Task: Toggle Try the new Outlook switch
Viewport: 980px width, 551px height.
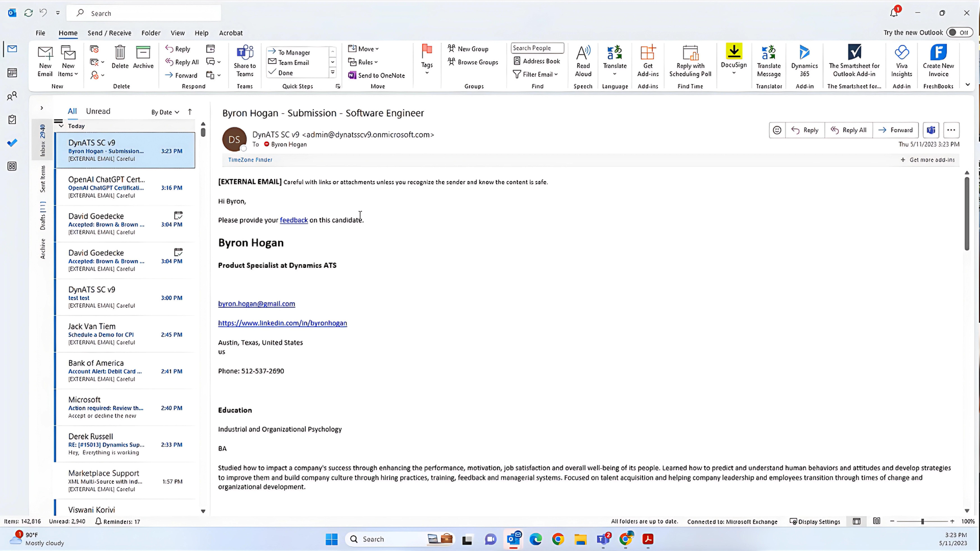Action: point(959,33)
